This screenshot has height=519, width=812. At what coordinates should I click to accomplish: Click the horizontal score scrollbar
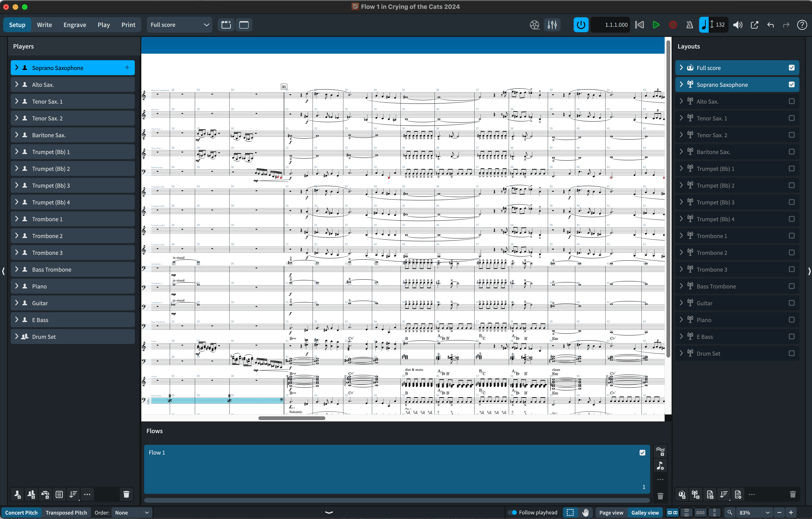[292, 418]
